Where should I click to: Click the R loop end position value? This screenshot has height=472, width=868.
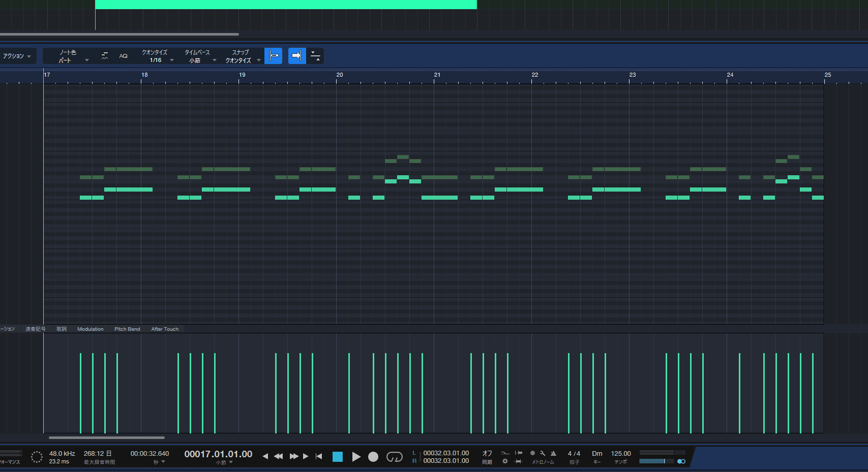pyautogui.click(x=446, y=461)
